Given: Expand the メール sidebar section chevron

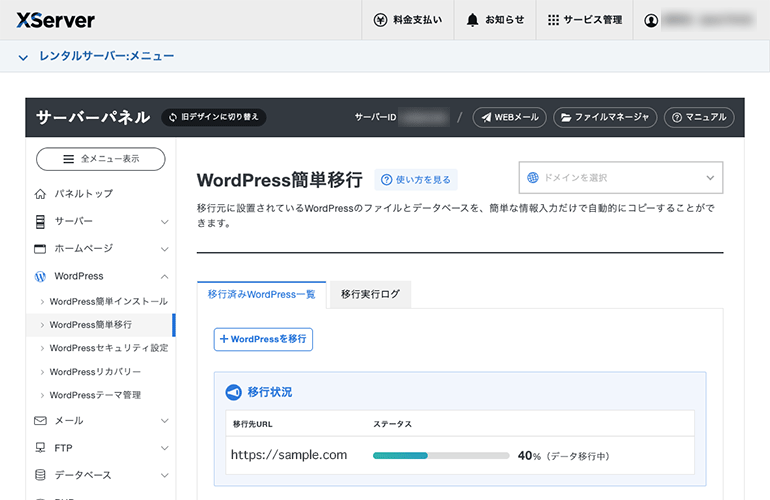Looking at the screenshot, I should [x=165, y=421].
